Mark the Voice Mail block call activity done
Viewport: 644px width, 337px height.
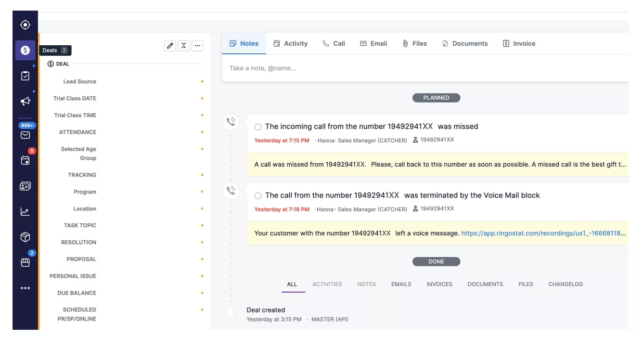tap(258, 196)
